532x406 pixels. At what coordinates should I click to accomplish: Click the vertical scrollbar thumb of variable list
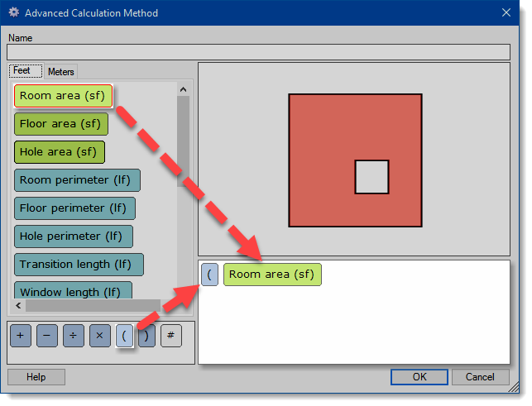pos(183,141)
